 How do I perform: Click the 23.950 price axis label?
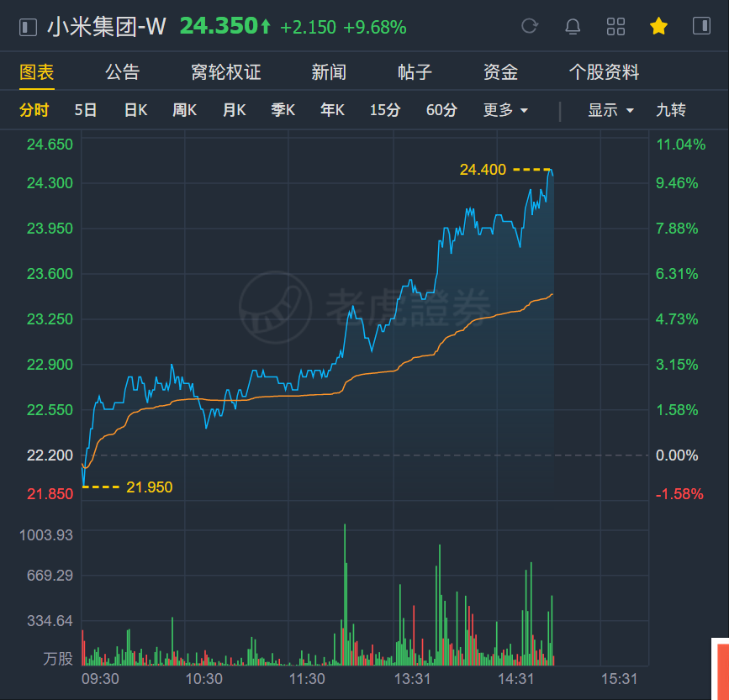[x=50, y=229]
